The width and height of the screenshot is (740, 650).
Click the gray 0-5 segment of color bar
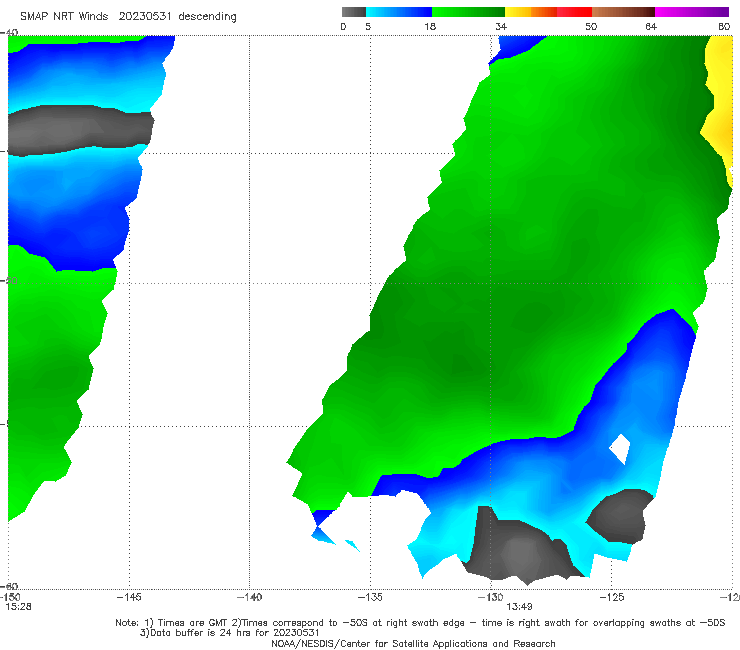coord(354,12)
